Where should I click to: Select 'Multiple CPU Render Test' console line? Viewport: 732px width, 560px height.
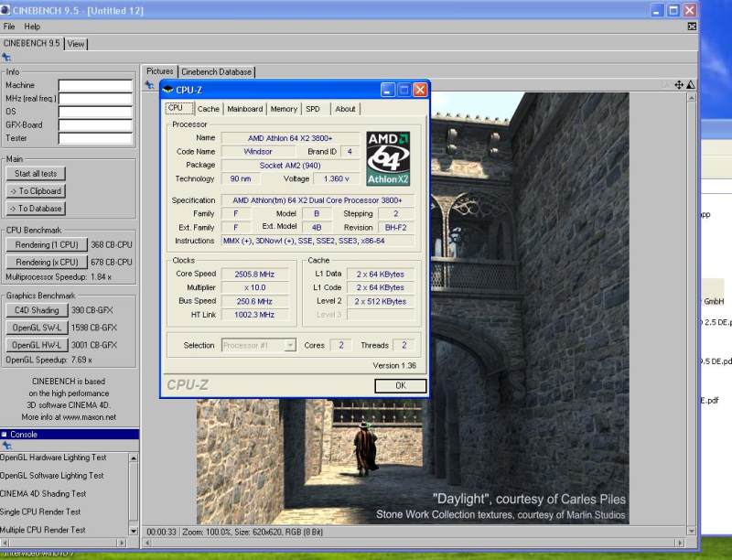[x=43, y=530]
